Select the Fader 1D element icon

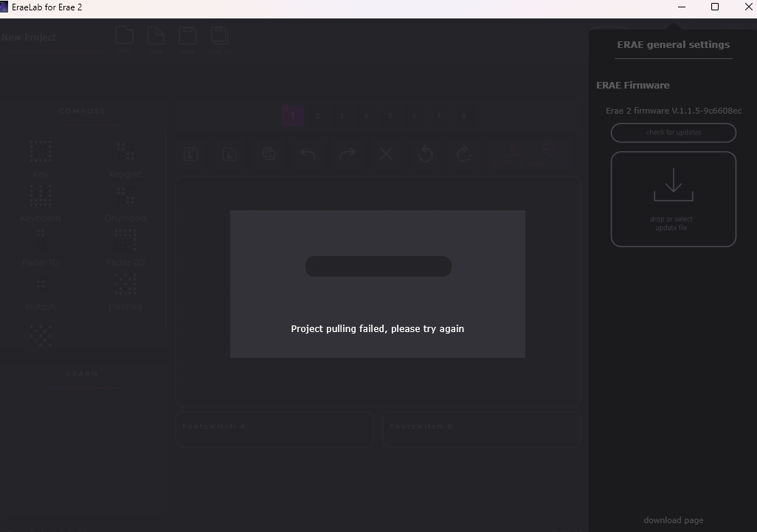point(41,240)
